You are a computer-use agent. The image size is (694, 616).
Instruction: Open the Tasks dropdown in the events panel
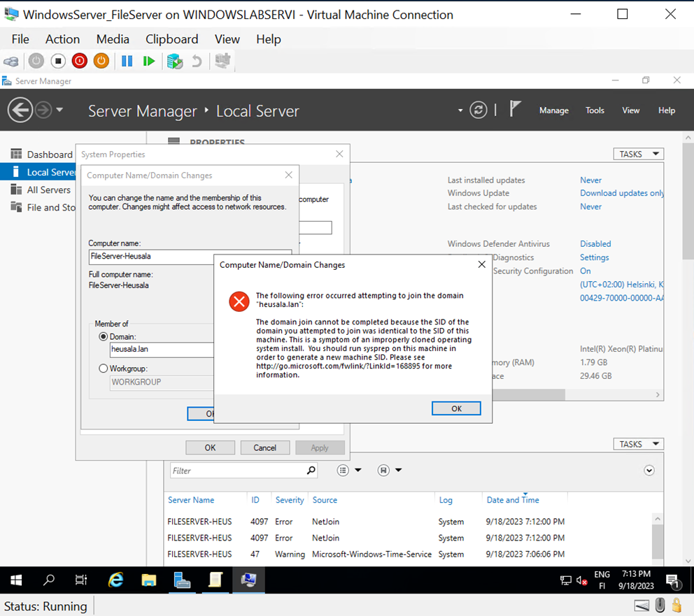tap(638, 444)
